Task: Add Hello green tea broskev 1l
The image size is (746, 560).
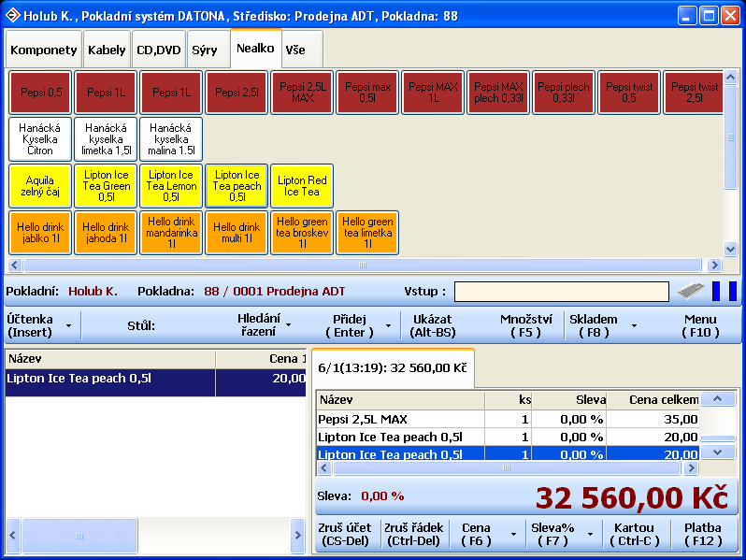Action: click(x=302, y=233)
